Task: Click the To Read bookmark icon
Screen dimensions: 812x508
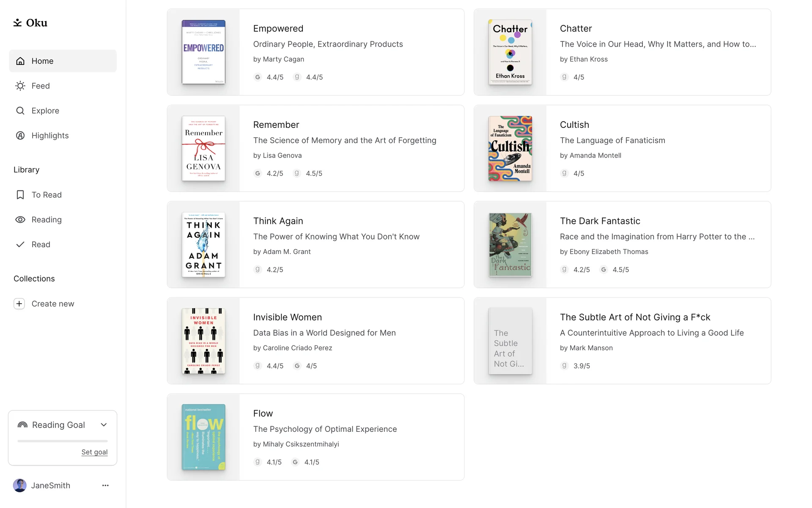Action: coord(20,195)
